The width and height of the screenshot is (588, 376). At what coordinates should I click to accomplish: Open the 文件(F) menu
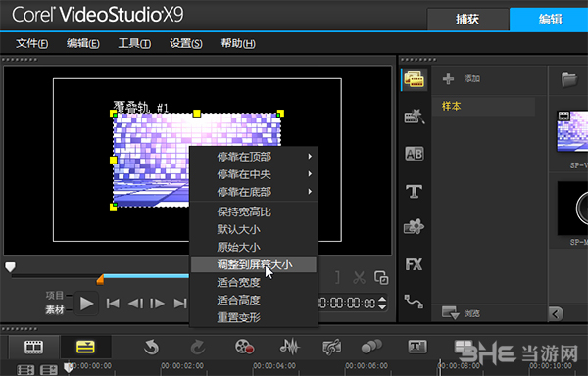(32, 43)
